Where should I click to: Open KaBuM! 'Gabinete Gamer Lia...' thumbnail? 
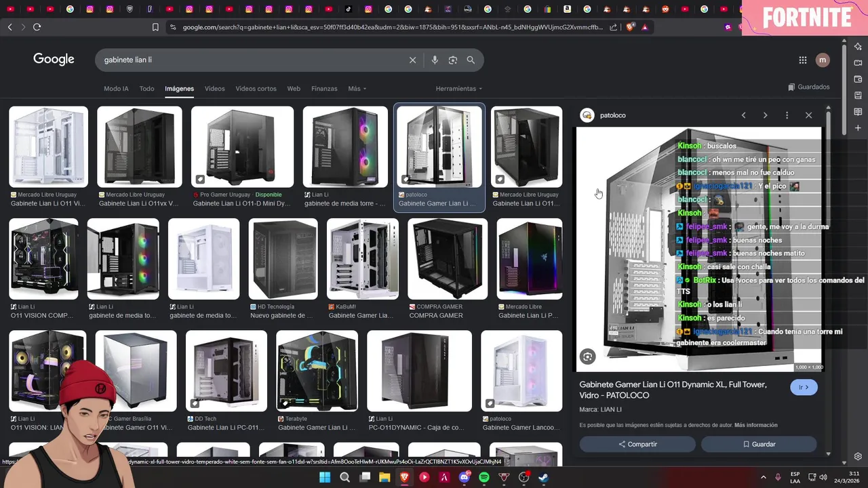point(363,259)
